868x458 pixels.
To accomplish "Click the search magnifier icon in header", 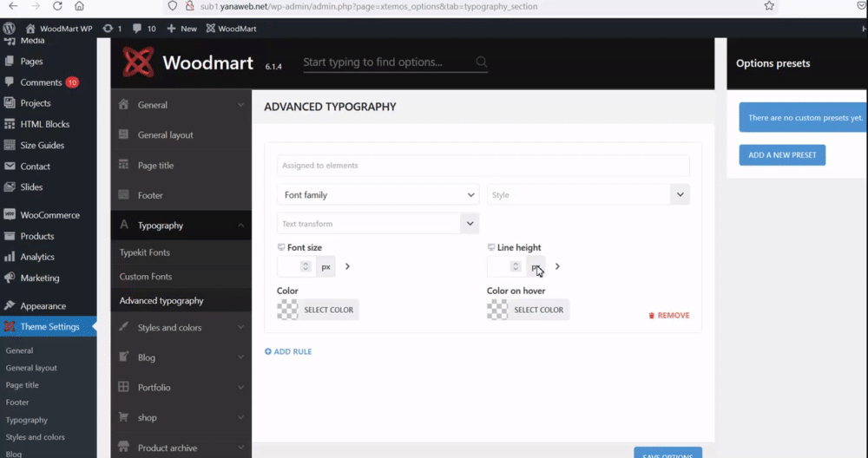I will pos(482,62).
